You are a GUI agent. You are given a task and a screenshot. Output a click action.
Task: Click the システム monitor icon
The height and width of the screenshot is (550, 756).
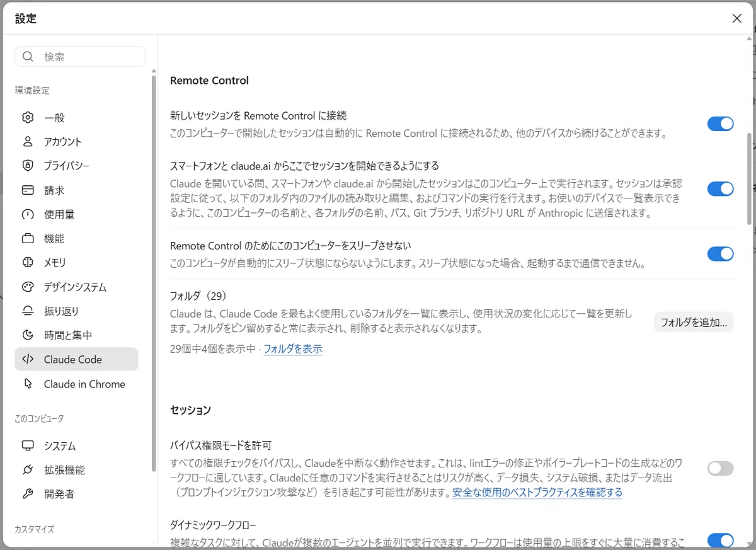point(28,446)
